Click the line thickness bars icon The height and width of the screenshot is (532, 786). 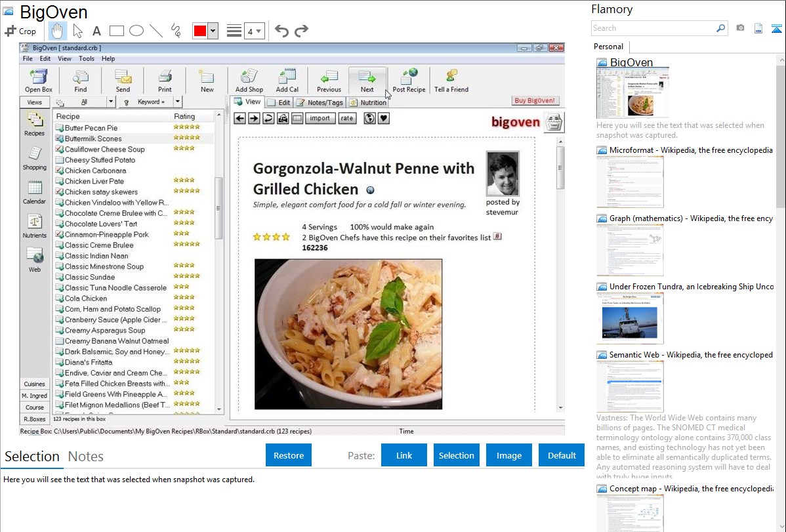tap(234, 31)
